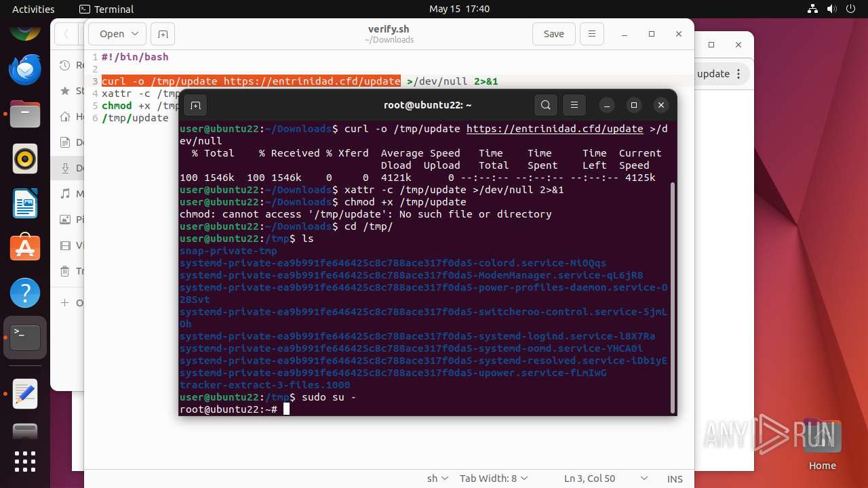Click the Show Applications grid icon
Screen dimensions: 868x488
click(x=25, y=461)
